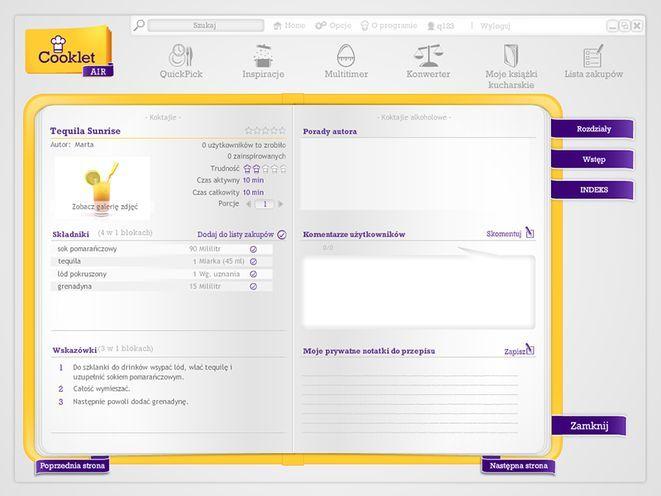The height and width of the screenshot is (496, 661).
Task: Open Moje książki kucharskie
Action: click(511, 66)
